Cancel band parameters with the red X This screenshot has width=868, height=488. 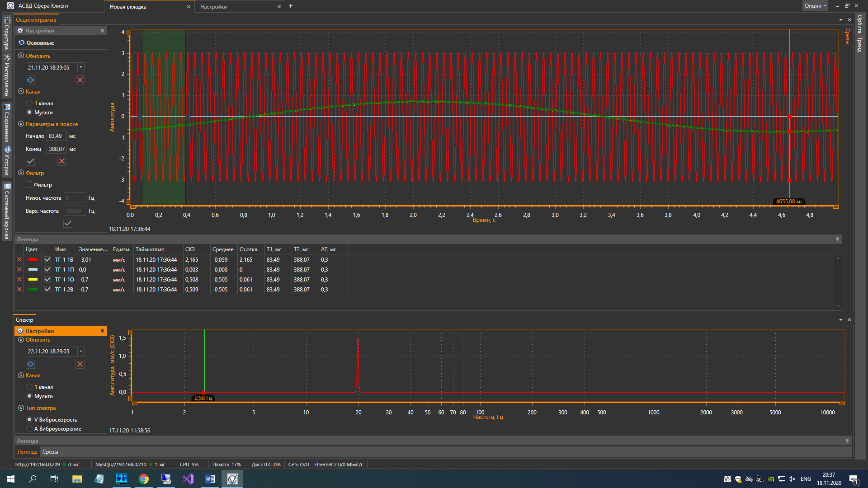[x=62, y=161]
